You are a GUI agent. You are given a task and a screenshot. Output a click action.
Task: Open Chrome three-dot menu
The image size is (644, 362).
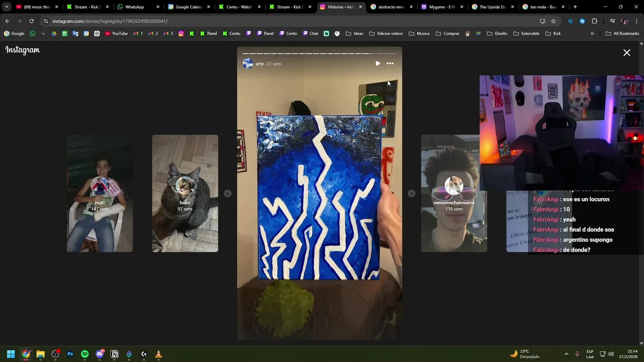637,21
